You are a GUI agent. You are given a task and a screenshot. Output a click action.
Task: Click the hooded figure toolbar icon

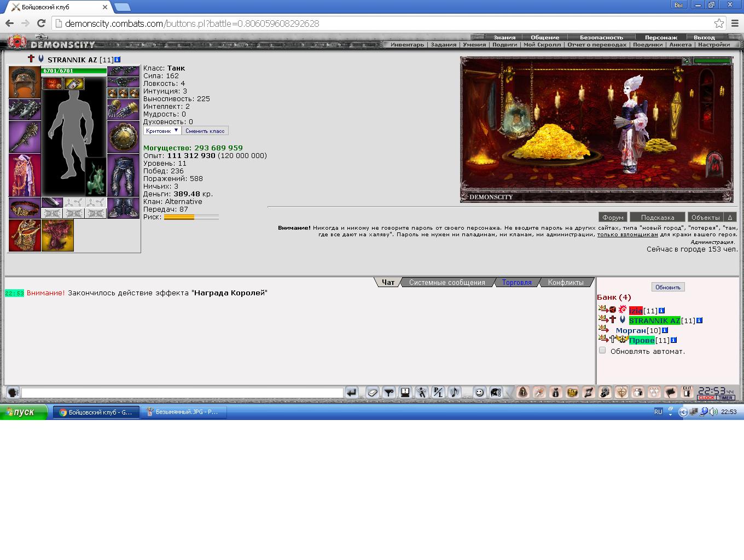click(523, 392)
